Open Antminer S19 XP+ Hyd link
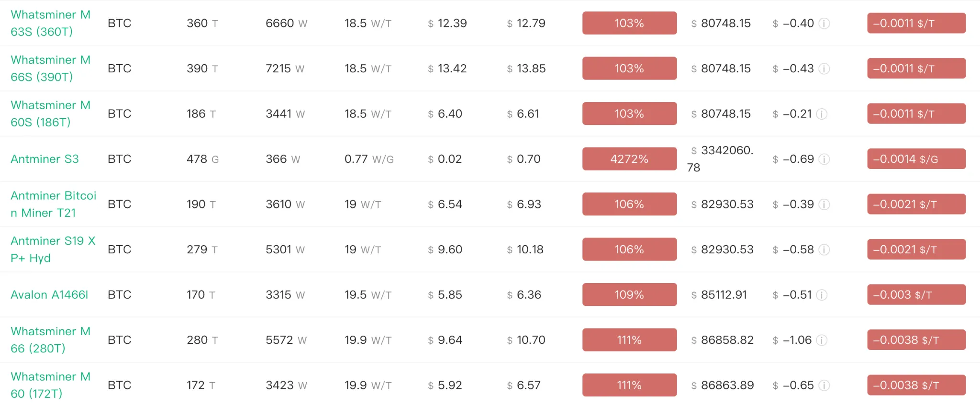This screenshot has width=980, height=407. pos(53,249)
